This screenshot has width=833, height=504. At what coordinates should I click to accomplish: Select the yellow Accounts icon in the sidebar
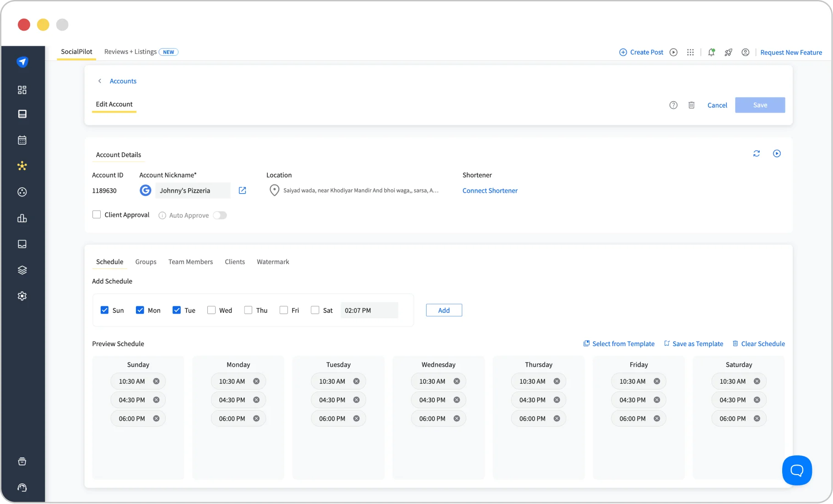22,166
